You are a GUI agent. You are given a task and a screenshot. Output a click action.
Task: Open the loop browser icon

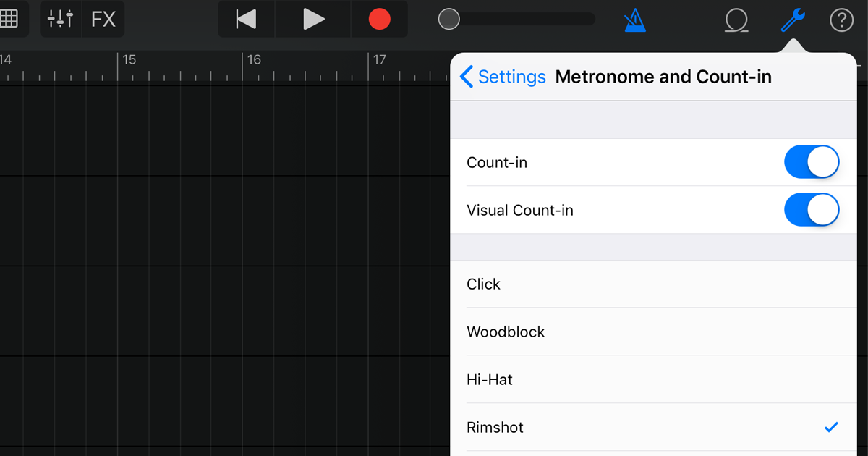tap(736, 20)
